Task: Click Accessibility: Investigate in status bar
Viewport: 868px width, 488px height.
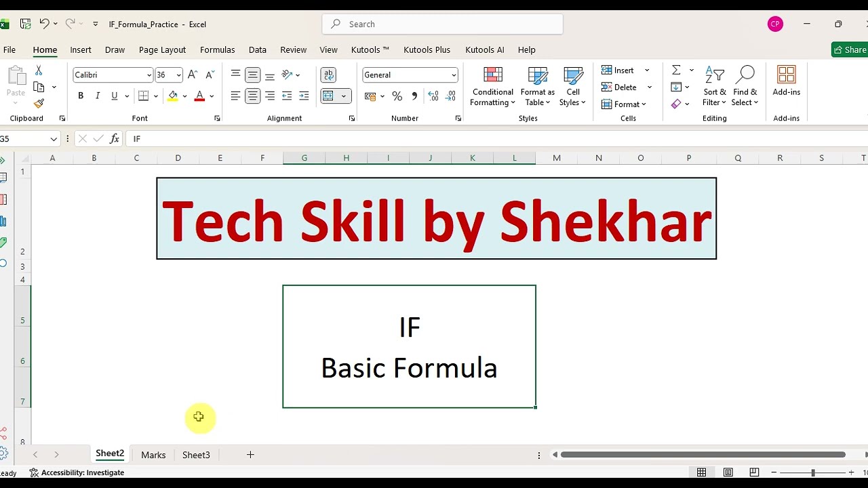Action: 77,472
